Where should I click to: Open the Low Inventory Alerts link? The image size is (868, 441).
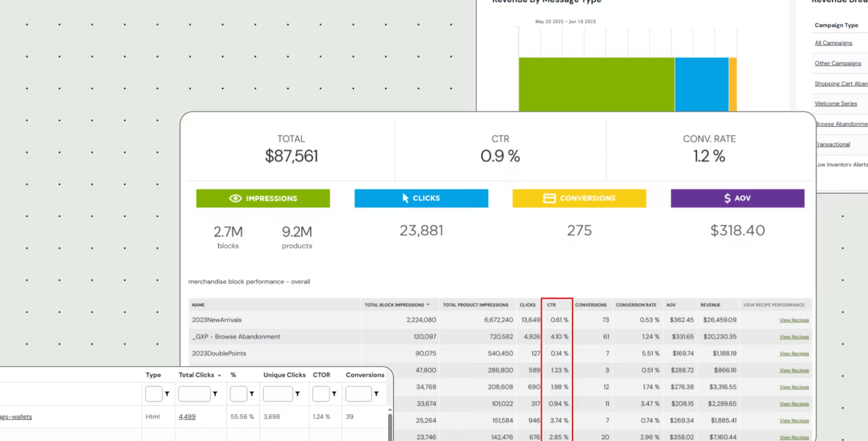[842, 165]
